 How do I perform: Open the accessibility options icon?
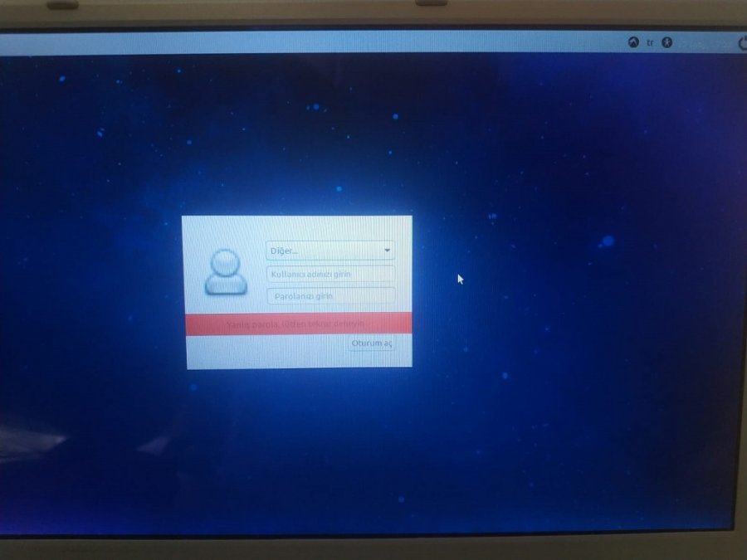tap(667, 42)
